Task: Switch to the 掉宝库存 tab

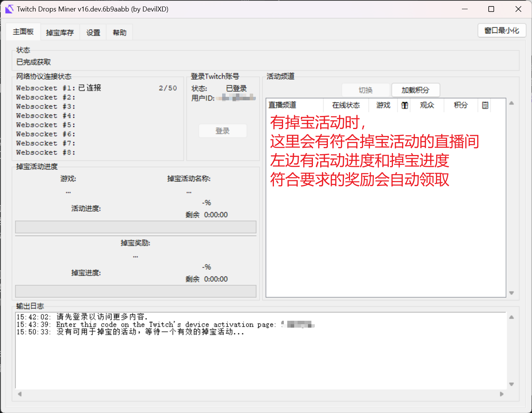Action: (60, 33)
